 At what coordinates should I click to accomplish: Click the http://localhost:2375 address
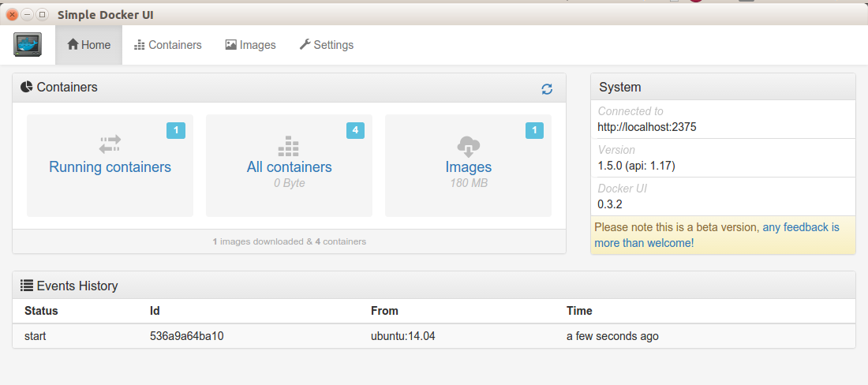point(646,127)
